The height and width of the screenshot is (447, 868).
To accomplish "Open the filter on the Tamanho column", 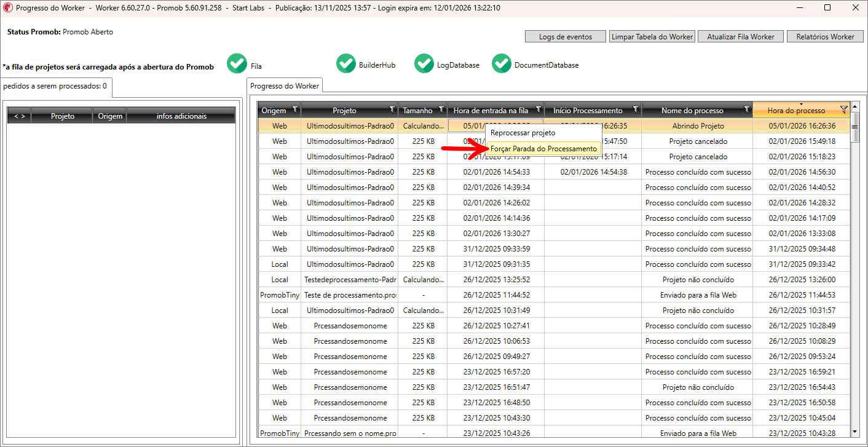I will point(441,110).
